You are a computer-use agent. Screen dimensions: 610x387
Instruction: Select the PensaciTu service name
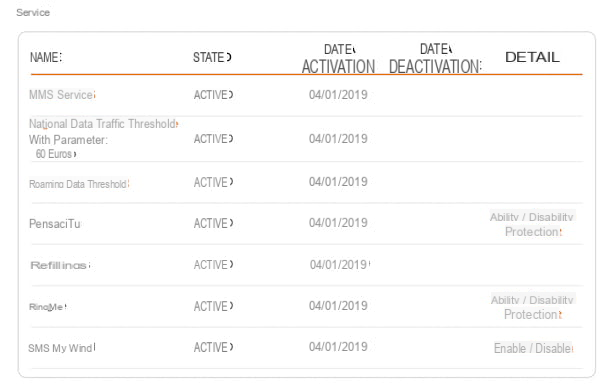point(55,224)
